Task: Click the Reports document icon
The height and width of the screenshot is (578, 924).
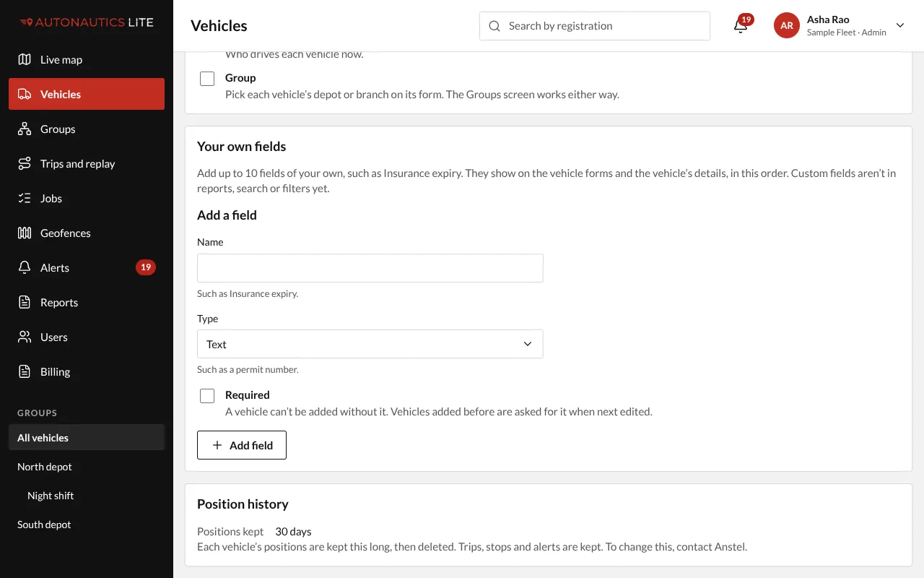Action: [x=25, y=302]
